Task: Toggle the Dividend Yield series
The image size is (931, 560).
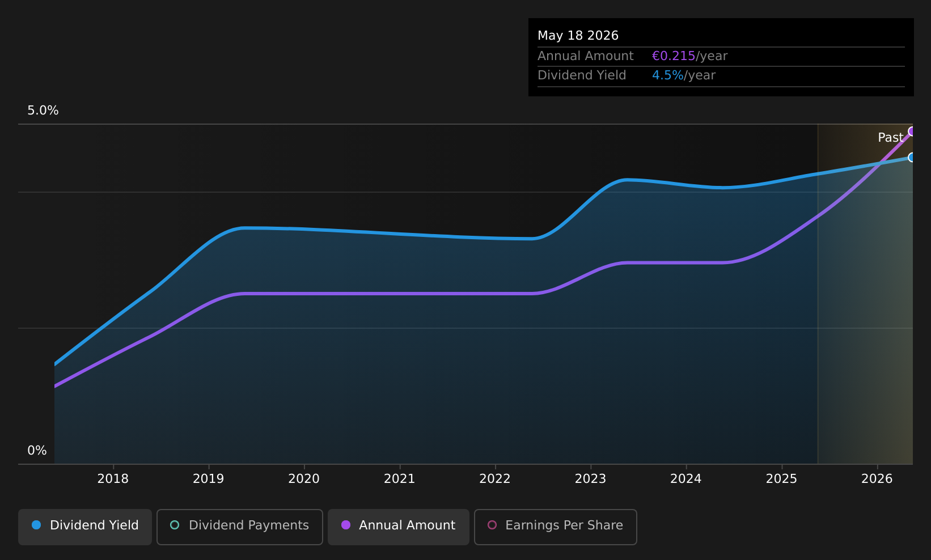Action: tap(85, 527)
